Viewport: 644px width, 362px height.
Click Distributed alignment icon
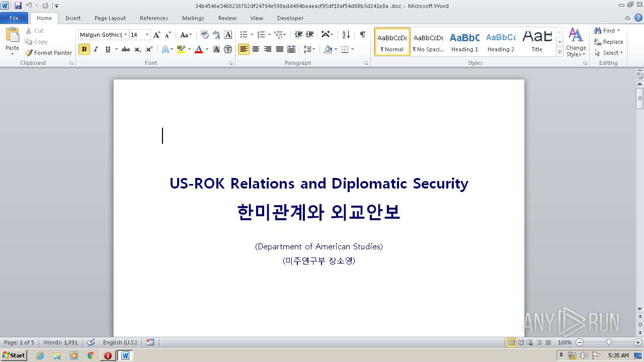(291, 49)
